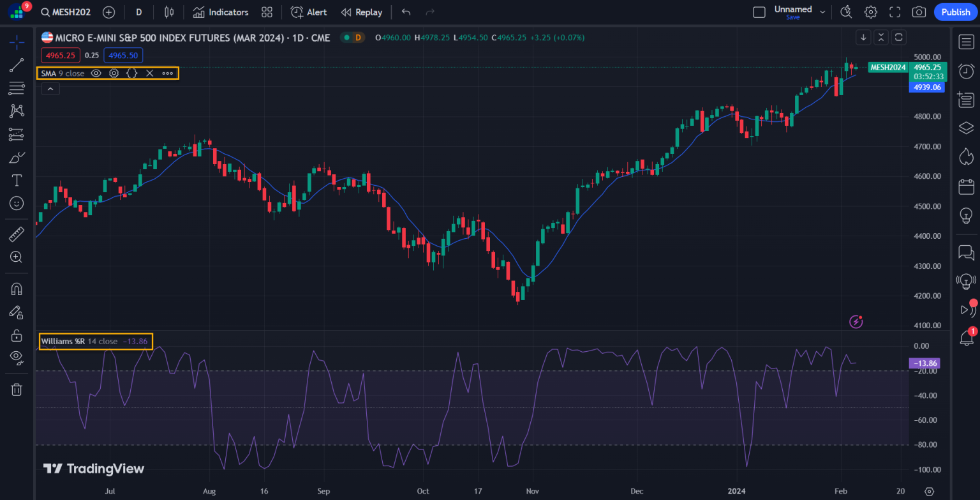The width and height of the screenshot is (980, 500).
Task: Click the Publish button
Action: click(x=955, y=12)
